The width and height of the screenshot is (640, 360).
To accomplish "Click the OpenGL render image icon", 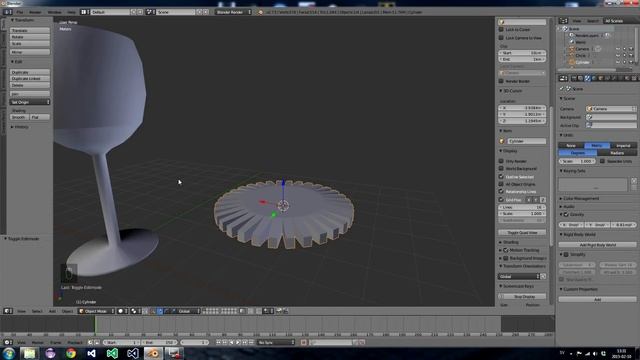I will tap(279, 311).
